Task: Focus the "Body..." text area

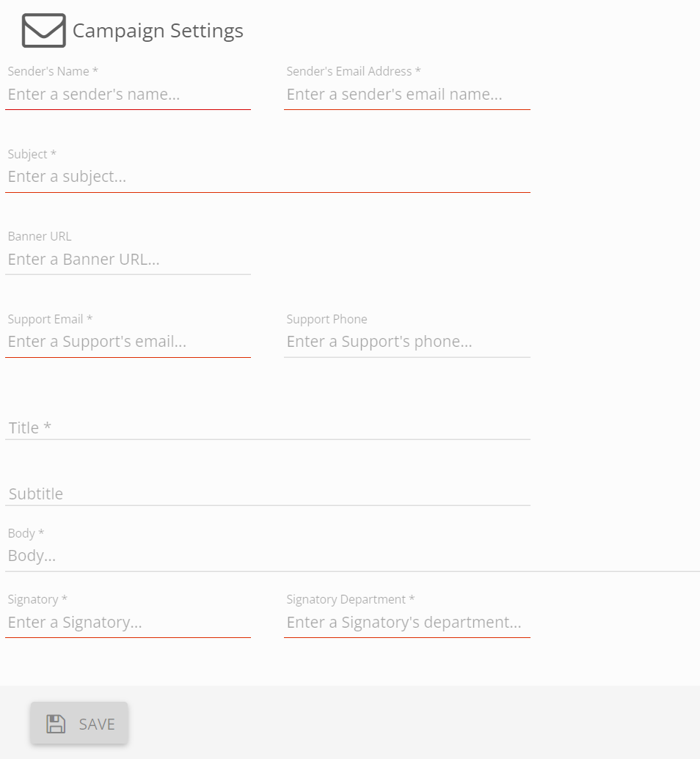Action: (352, 556)
